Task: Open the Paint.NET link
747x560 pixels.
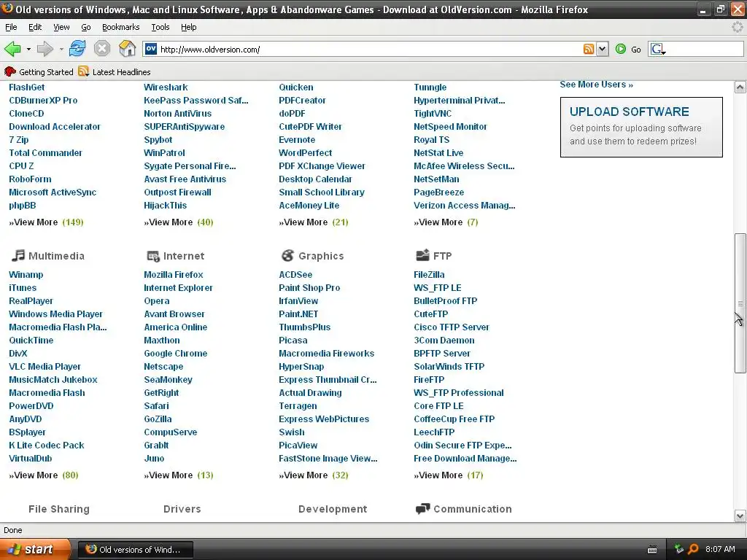Action: (x=298, y=314)
